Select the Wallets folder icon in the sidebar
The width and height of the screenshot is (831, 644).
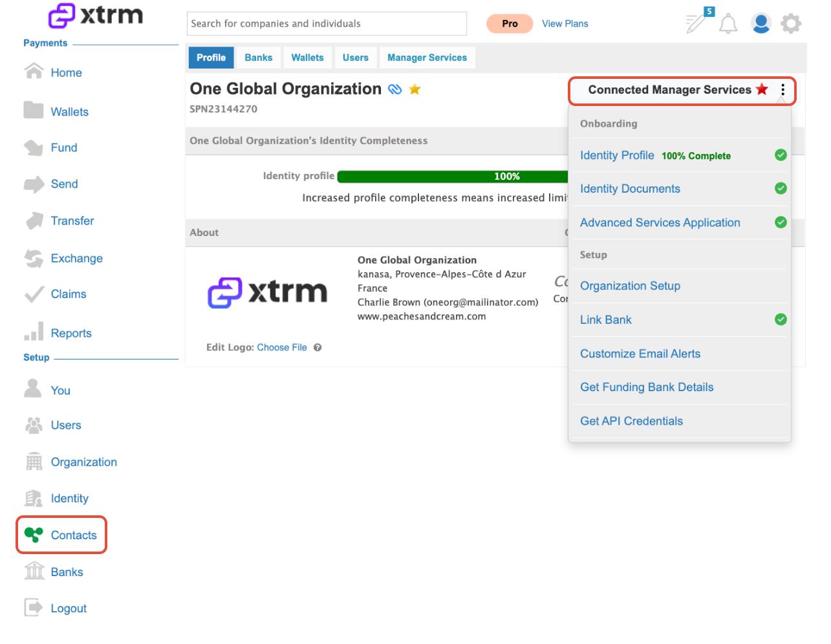click(x=34, y=110)
